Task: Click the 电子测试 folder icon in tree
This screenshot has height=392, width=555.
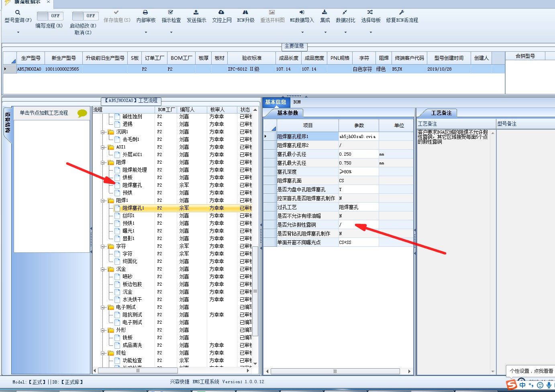Action: point(111,307)
